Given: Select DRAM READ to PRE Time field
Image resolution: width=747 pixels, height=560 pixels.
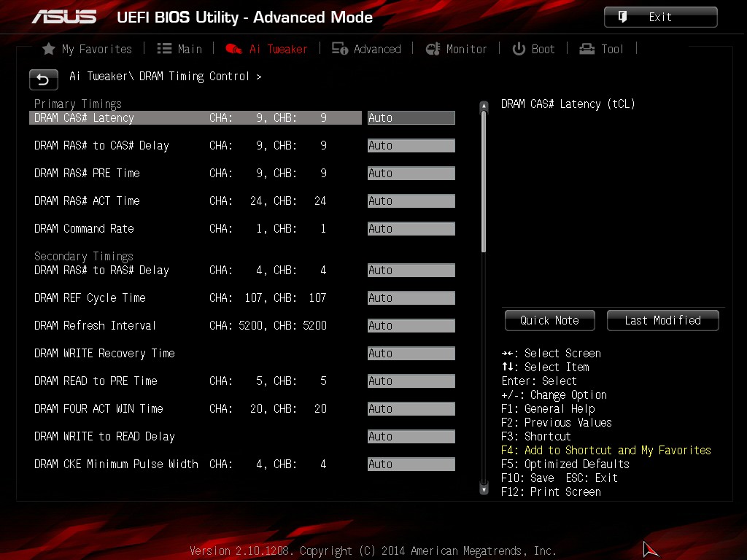Looking at the screenshot, I should pyautogui.click(x=411, y=381).
